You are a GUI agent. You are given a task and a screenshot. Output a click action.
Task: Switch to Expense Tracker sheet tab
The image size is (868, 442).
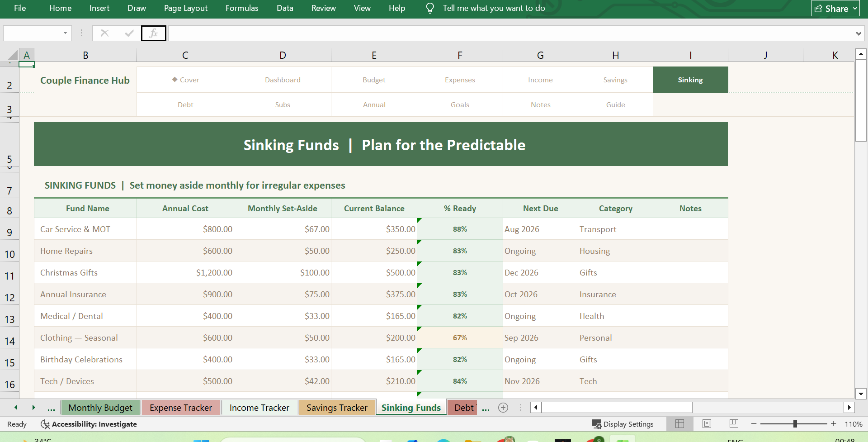[x=181, y=408]
